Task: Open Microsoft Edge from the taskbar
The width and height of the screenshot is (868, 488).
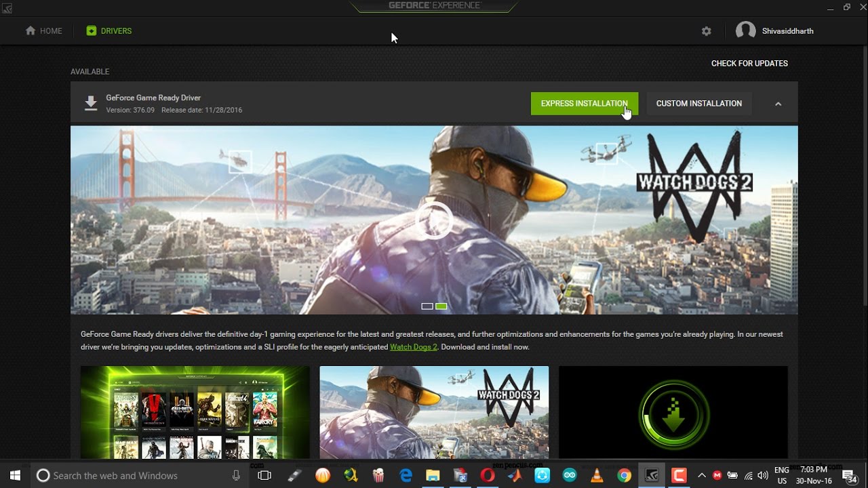Action: [406, 476]
